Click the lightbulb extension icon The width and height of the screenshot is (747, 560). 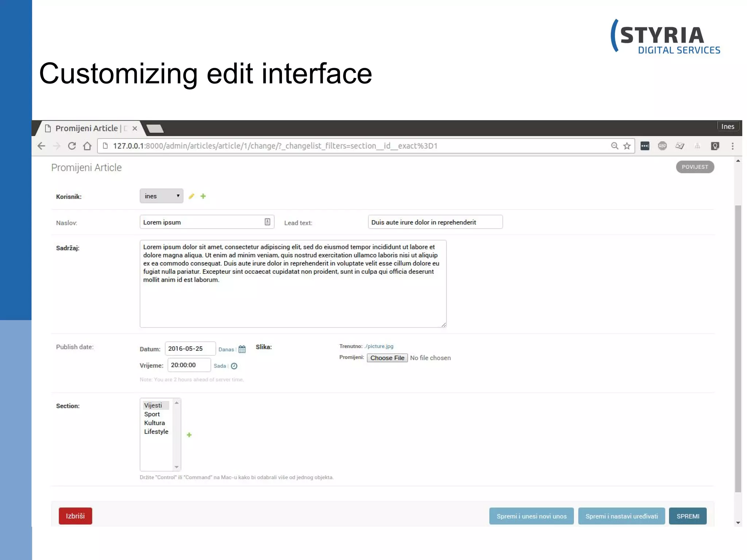click(x=715, y=146)
